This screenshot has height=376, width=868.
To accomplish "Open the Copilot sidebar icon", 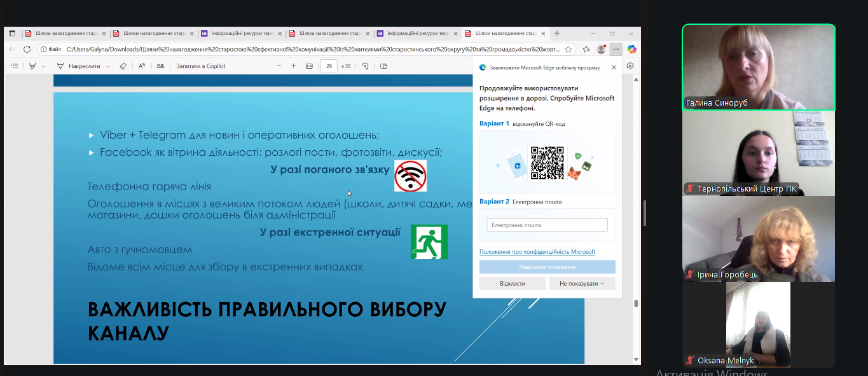I will [x=631, y=49].
